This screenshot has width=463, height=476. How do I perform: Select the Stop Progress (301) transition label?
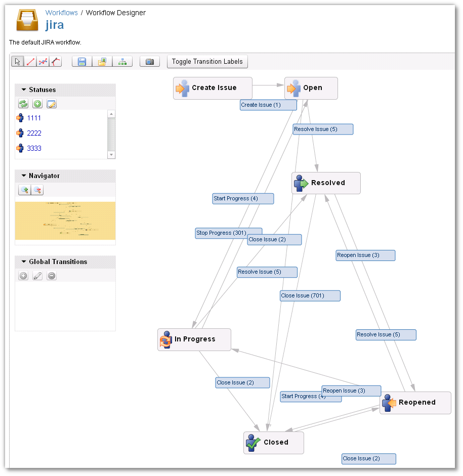click(x=221, y=233)
